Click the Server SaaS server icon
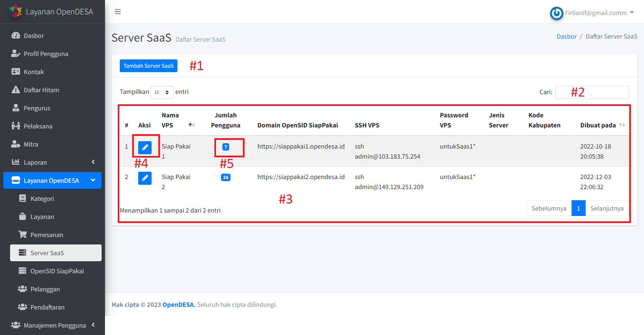The image size is (644, 335). click(x=22, y=253)
